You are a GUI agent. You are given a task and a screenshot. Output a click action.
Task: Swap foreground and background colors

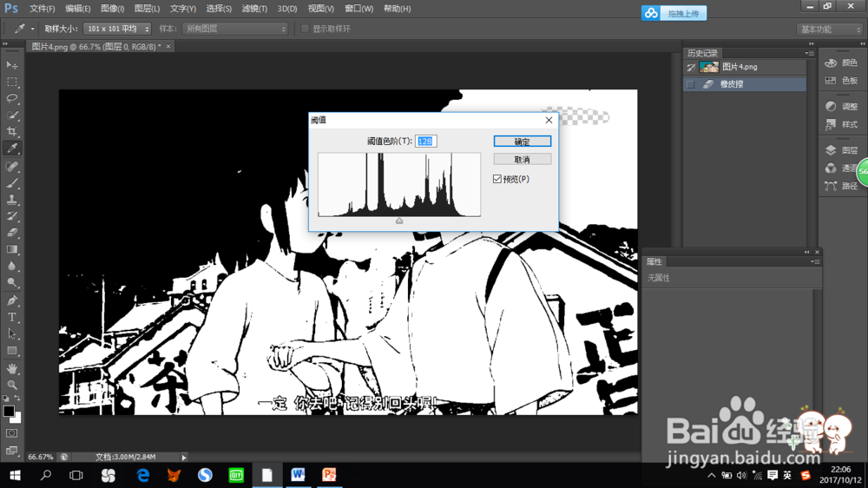click(17, 398)
